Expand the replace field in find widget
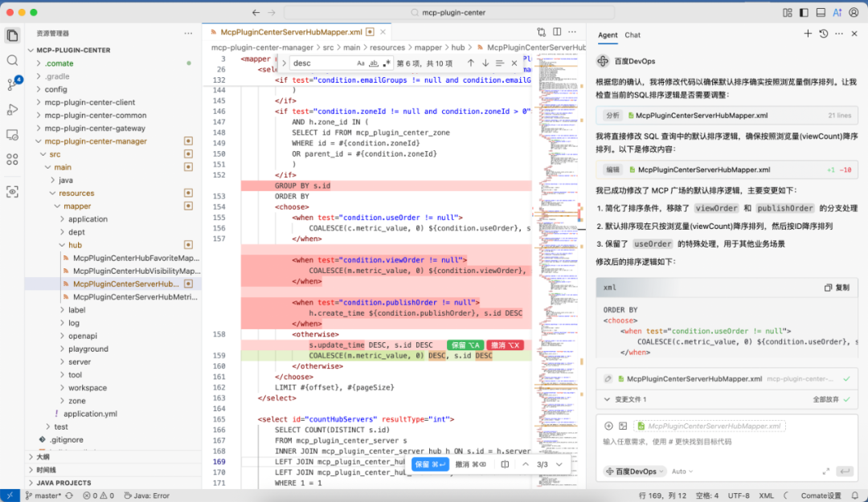 [284, 63]
